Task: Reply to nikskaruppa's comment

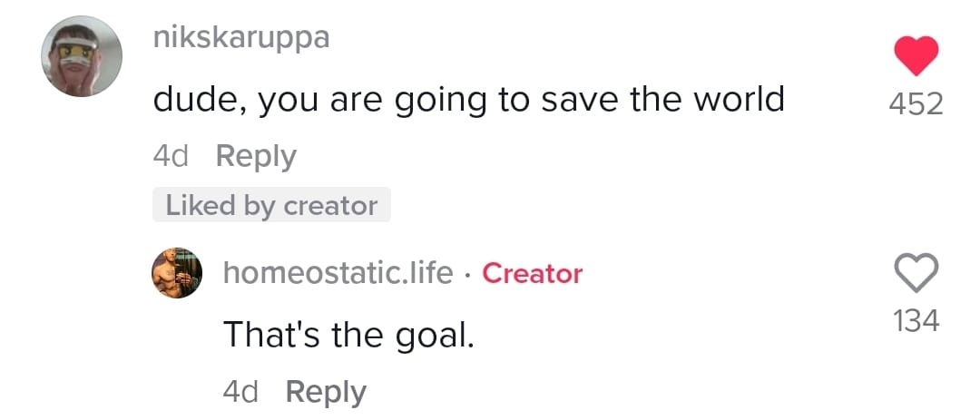Action: 256,156
